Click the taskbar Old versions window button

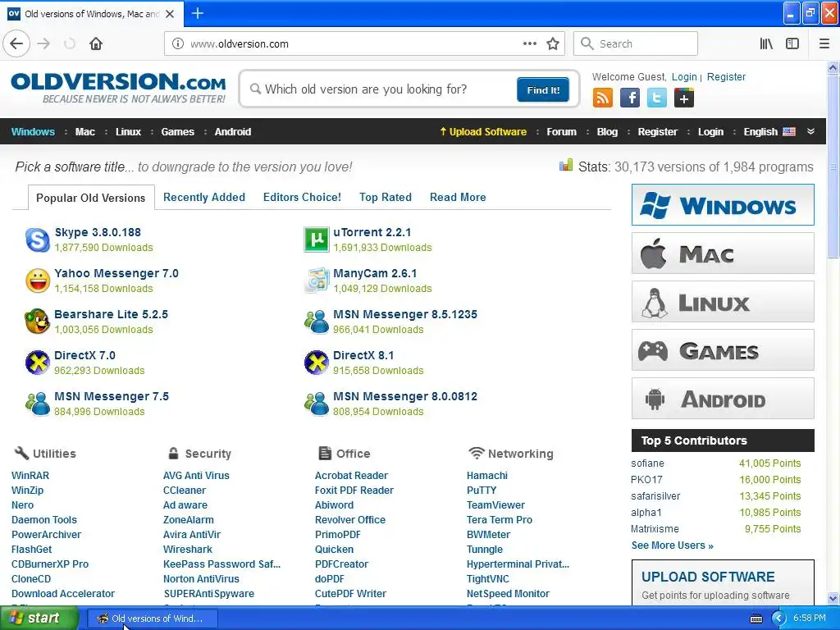click(152, 619)
